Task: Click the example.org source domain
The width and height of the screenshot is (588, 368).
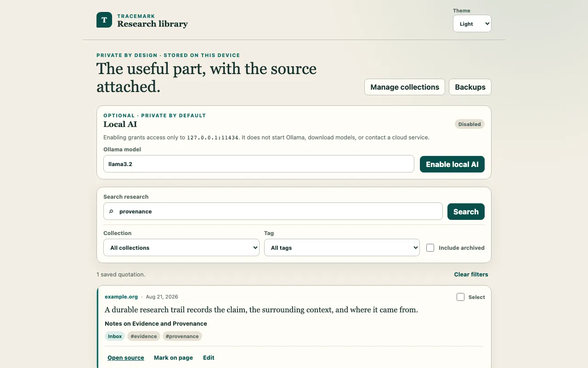Action: (121, 297)
